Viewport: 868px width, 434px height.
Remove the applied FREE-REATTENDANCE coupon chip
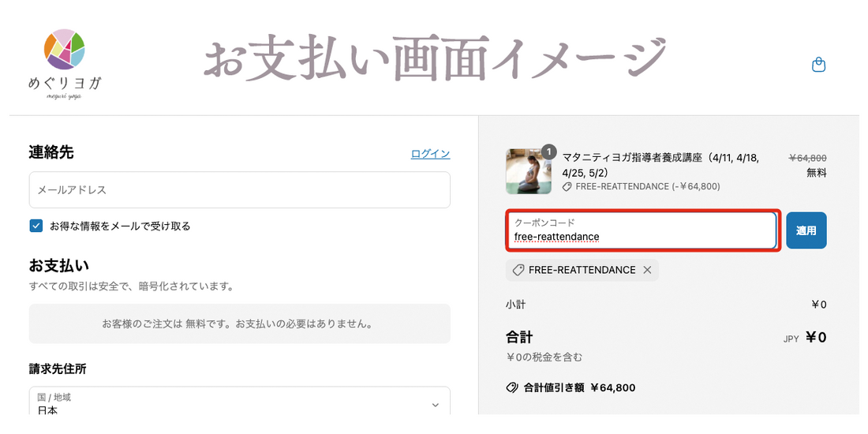(647, 270)
